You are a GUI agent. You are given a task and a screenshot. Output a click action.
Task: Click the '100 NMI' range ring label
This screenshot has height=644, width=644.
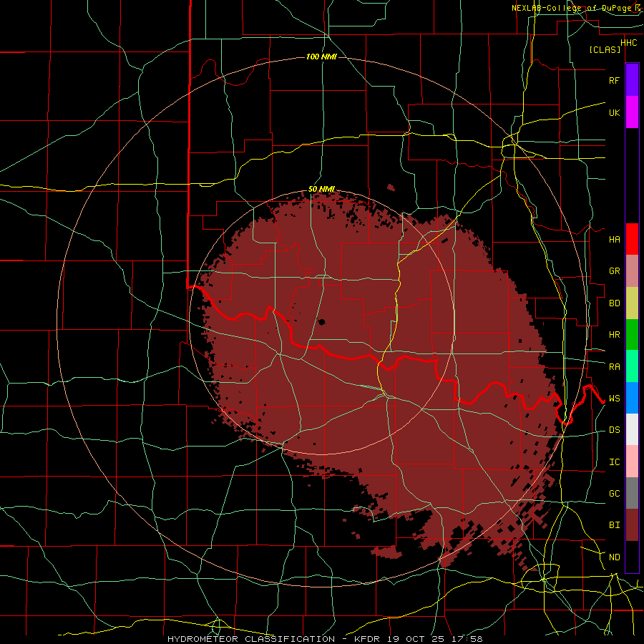321,57
